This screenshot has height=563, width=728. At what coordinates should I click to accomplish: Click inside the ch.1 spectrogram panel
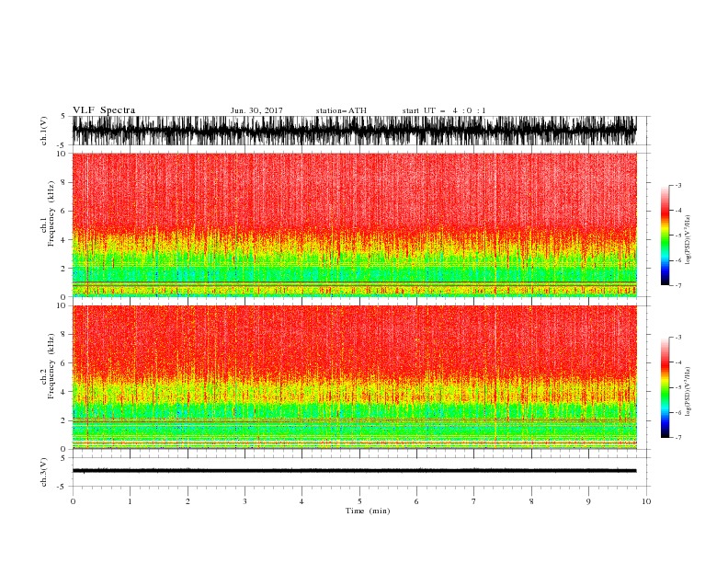(x=354, y=224)
